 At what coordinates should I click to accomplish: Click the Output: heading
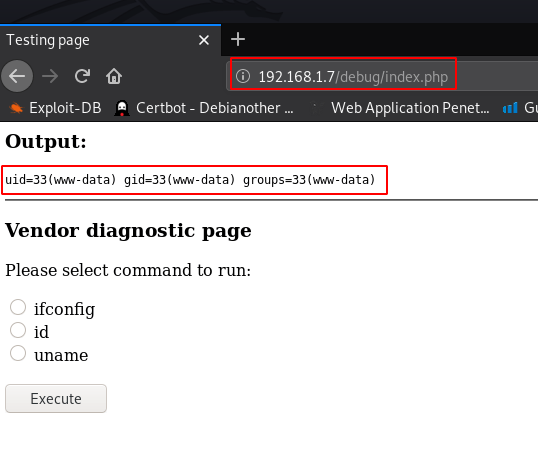(46, 142)
